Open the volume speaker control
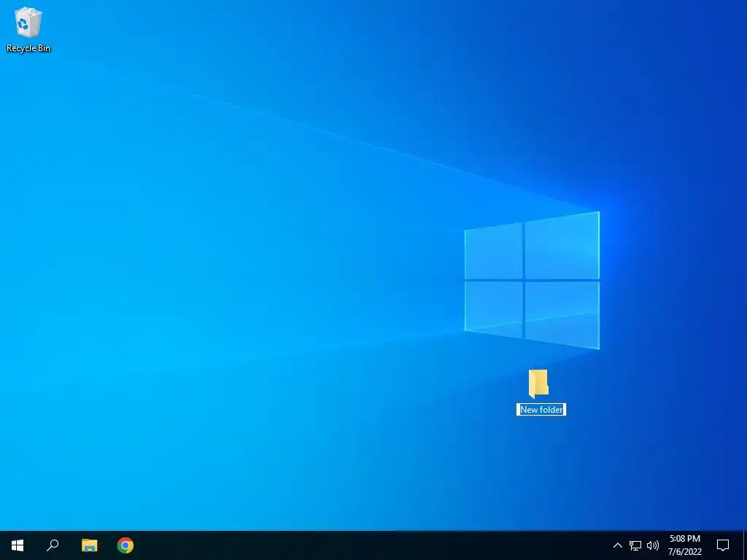 [x=653, y=545]
